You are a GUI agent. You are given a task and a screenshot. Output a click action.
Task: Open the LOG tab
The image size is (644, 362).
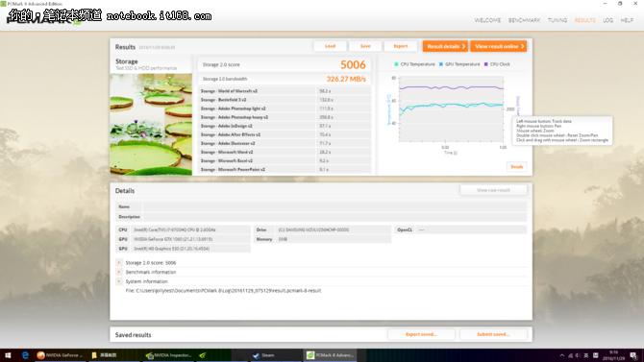point(607,20)
